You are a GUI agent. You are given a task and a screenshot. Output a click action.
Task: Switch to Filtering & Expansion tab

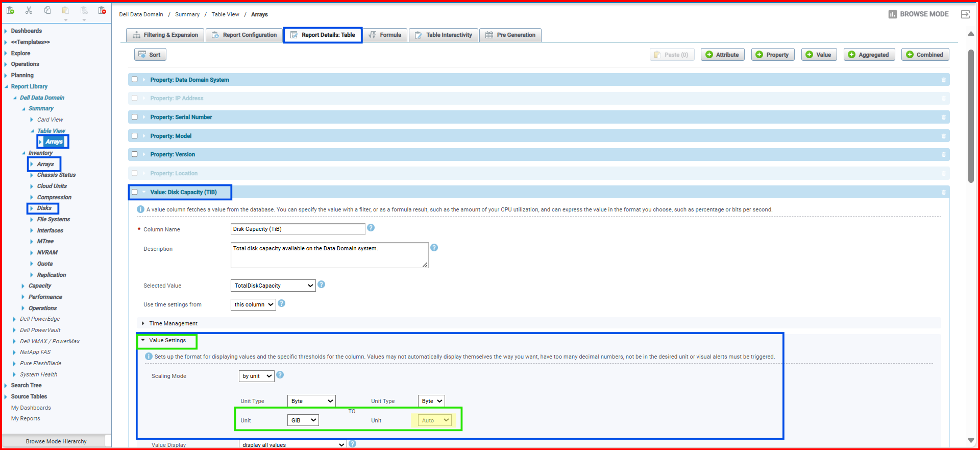coord(165,35)
